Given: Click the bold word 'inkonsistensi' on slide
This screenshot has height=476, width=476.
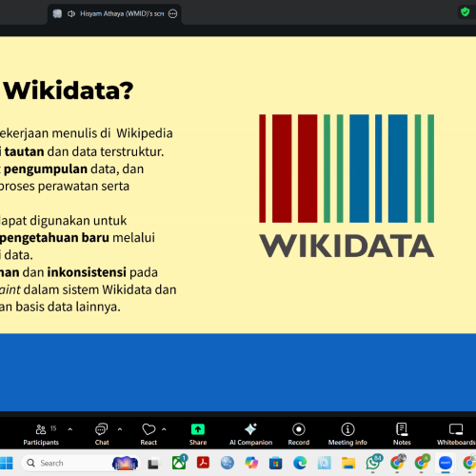Looking at the screenshot, I should tap(87, 272).
